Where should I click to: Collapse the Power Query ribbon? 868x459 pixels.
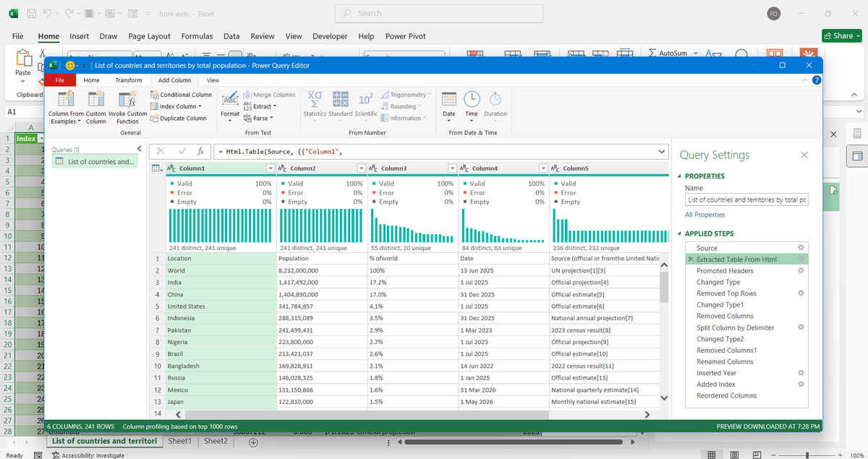point(806,80)
